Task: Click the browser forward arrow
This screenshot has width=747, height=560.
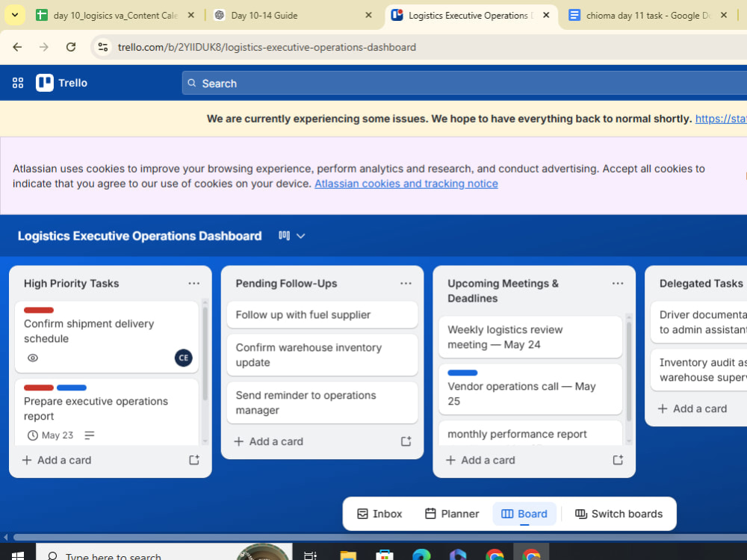Action: (44, 47)
